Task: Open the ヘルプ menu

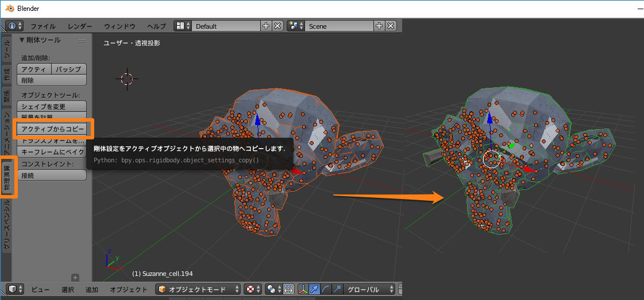Action: [x=156, y=26]
